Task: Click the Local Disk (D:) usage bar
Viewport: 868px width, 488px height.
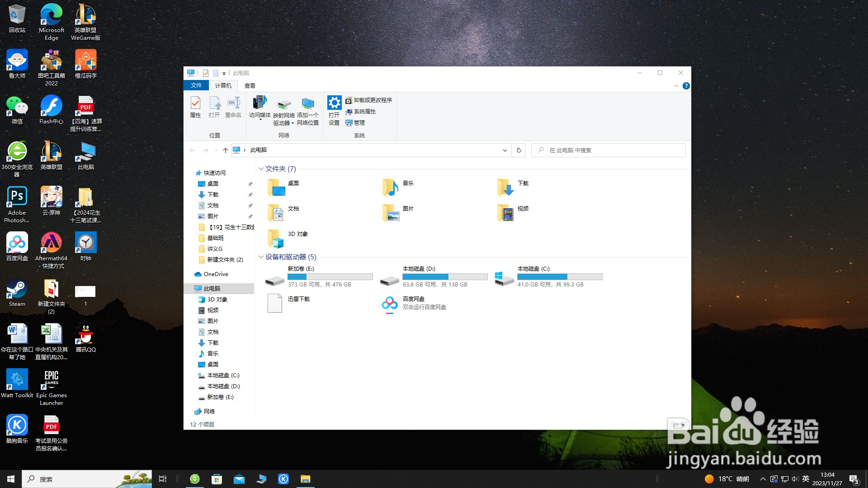Action: click(445, 277)
